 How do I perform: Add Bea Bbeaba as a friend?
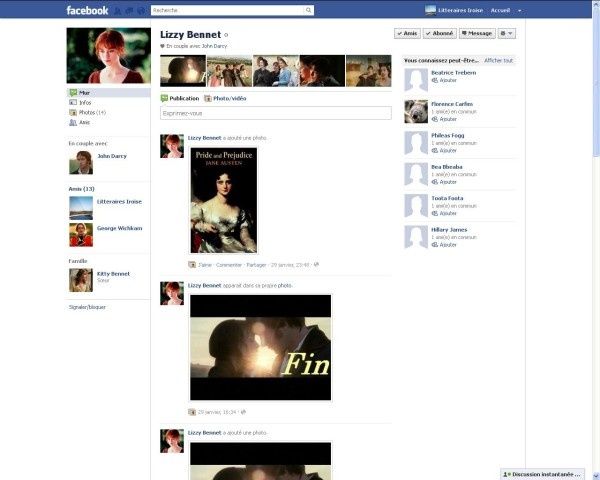[444, 182]
